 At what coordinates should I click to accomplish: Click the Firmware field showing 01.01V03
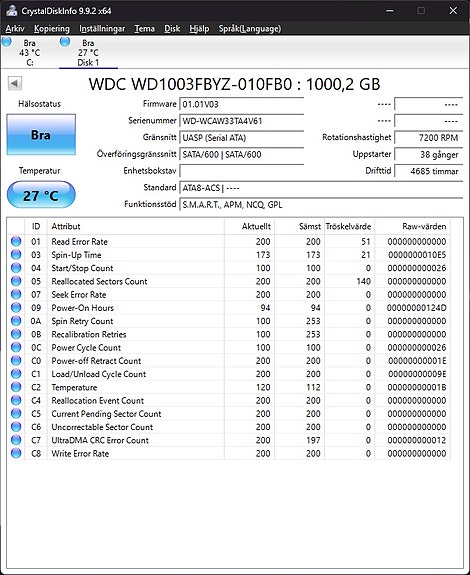click(x=242, y=104)
